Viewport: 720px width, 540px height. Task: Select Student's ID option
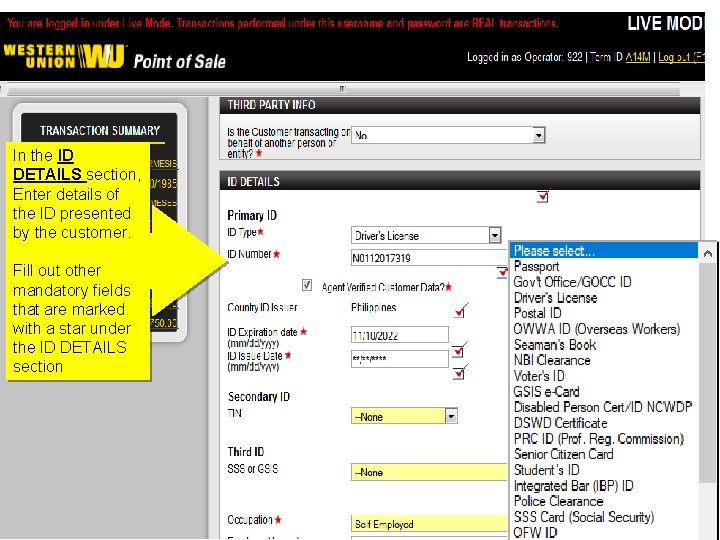coord(546,470)
